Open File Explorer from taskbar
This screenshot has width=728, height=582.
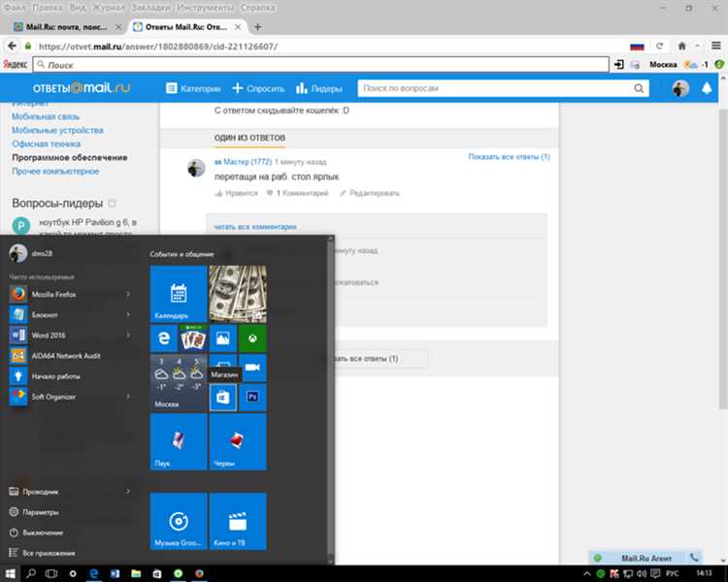pyautogui.click(x=136, y=573)
